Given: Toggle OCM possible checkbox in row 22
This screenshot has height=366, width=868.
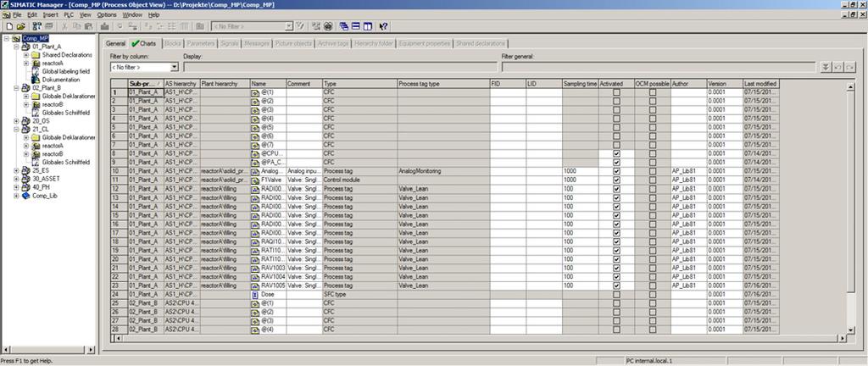Looking at the screenshot, I should 653,277.
